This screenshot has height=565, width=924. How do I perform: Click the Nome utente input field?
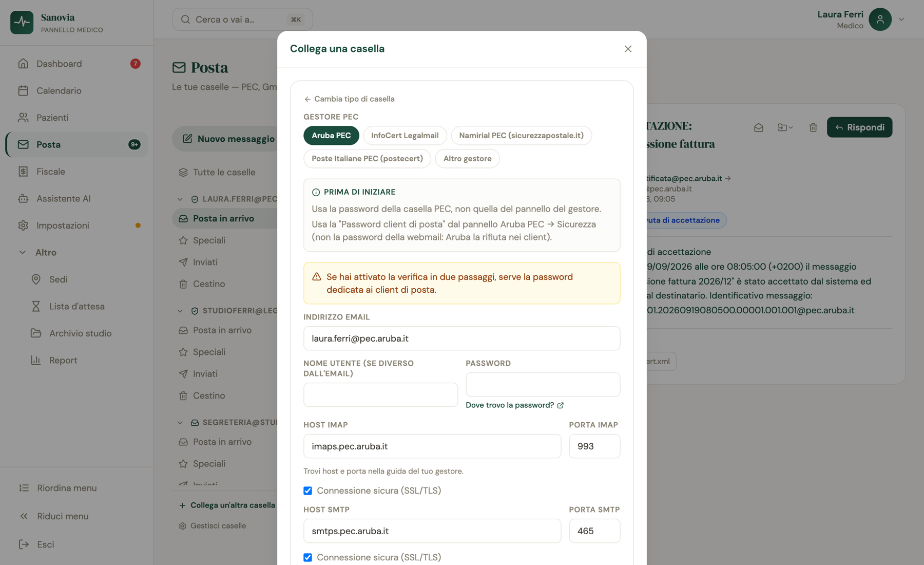pos(380,395)
